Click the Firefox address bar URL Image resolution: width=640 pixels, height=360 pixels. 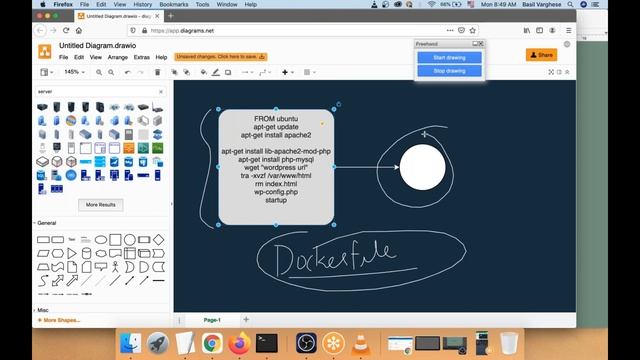[182, 31]
